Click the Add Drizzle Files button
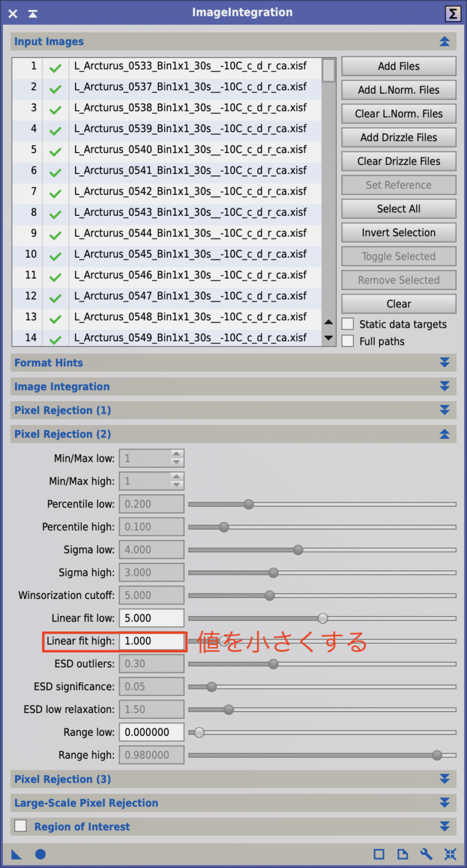This screenshot has height=868, width=467. click(399, 137)
